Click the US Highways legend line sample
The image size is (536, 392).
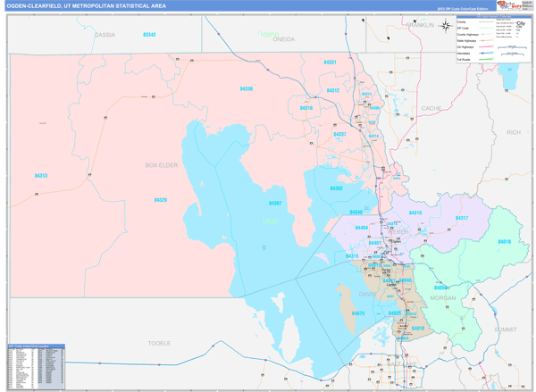tap(486, 46)
